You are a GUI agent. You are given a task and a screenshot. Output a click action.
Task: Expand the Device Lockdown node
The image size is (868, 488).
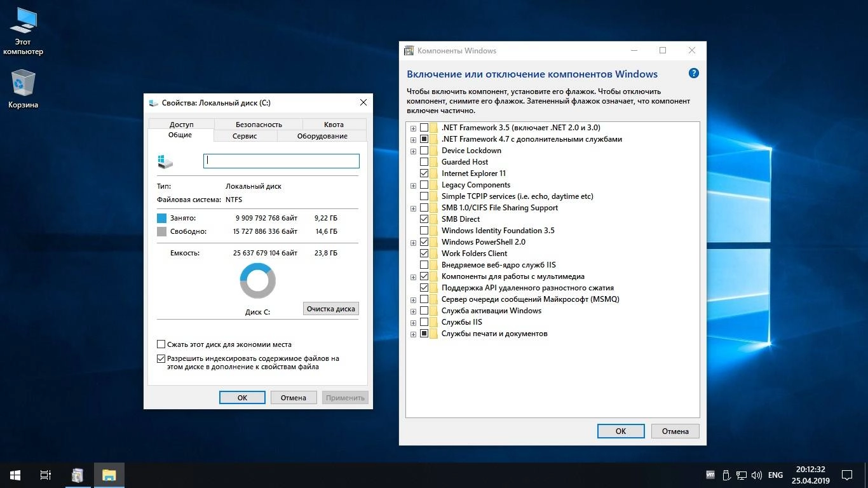(414, 151)
